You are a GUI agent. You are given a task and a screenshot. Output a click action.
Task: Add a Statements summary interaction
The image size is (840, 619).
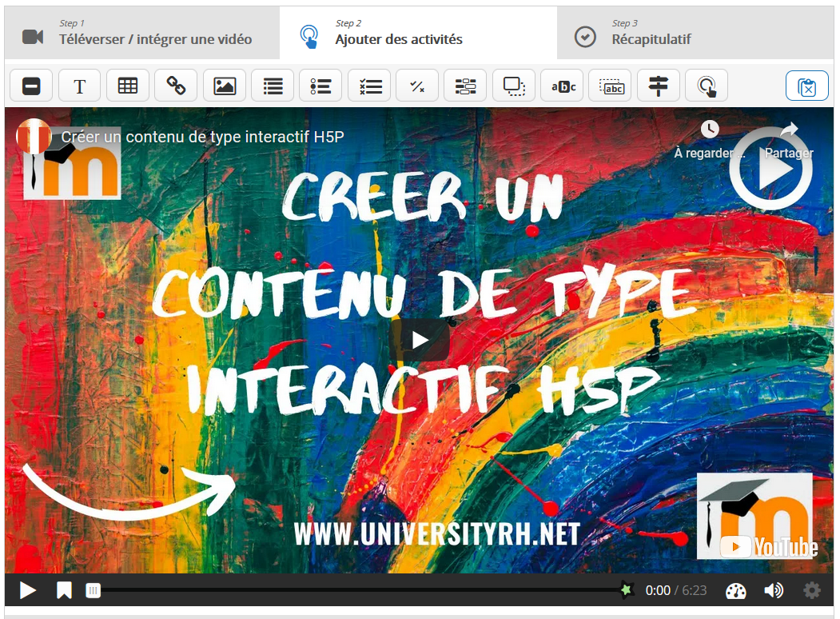(273, 86)
